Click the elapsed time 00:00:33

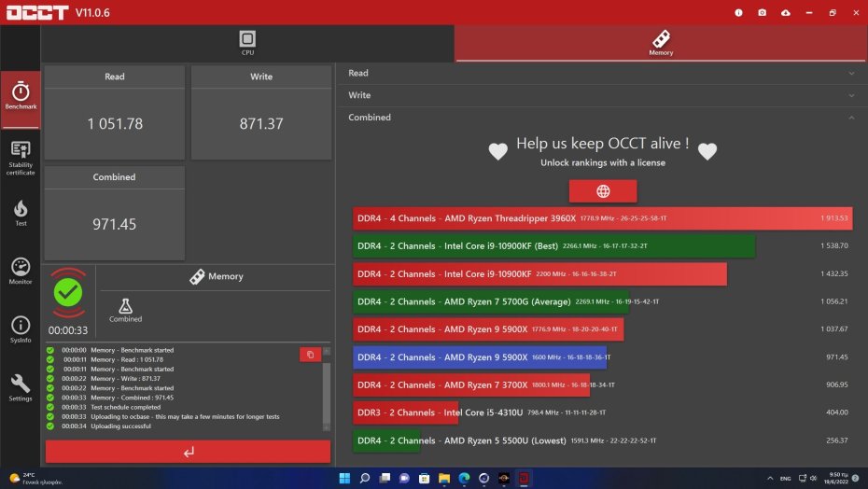68,330
